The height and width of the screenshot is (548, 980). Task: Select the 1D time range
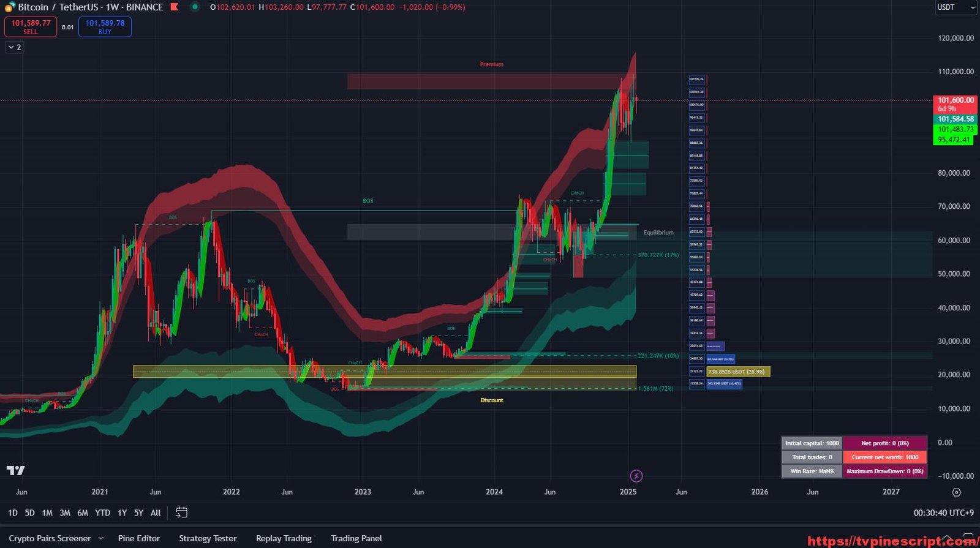13,513
